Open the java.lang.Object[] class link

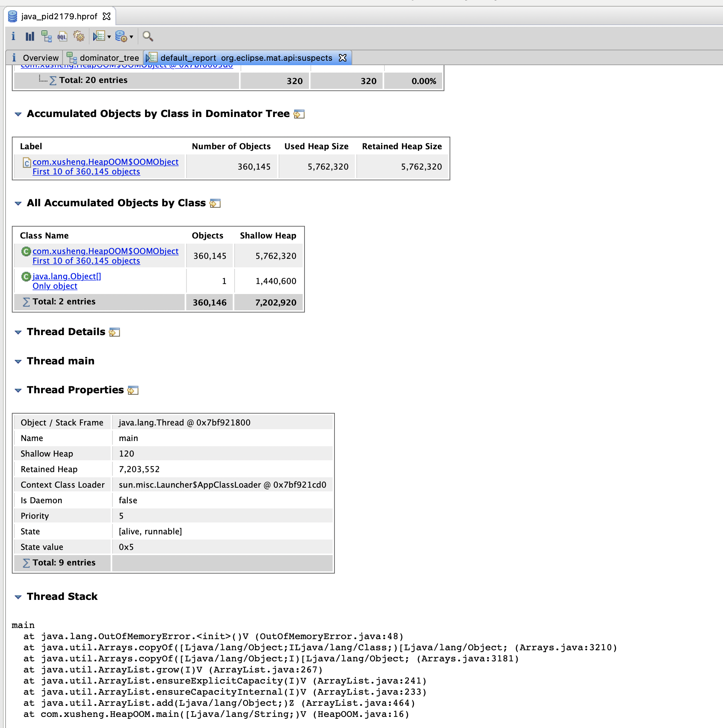[67, 276]
